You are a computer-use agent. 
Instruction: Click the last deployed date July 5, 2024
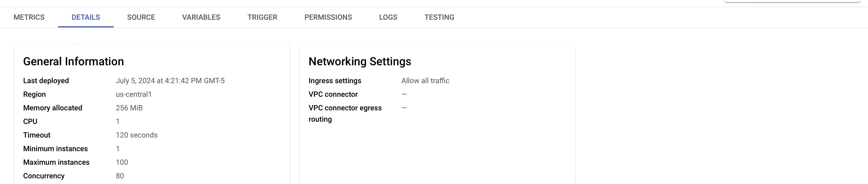coord(170,81)
